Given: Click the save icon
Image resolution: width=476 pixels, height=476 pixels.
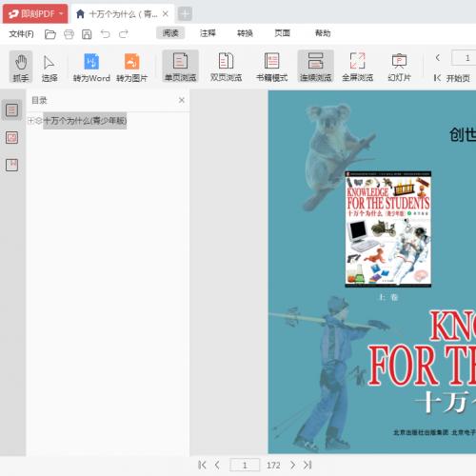Looking at the screenshot, I should pos(87,34).
